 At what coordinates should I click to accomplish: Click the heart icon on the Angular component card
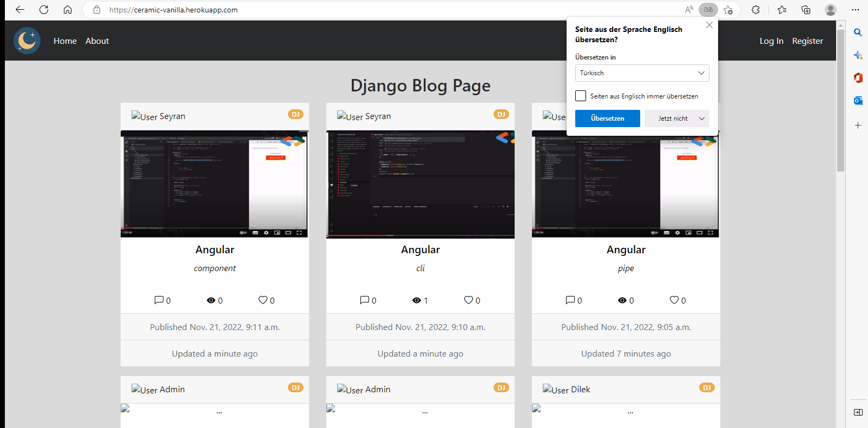(x=262, y=300)
